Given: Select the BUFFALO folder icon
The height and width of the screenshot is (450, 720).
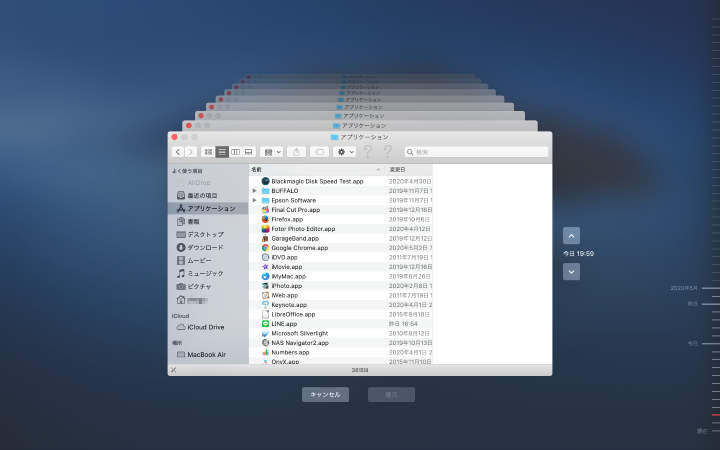Looking at the screenshot, I should (265, 191).
